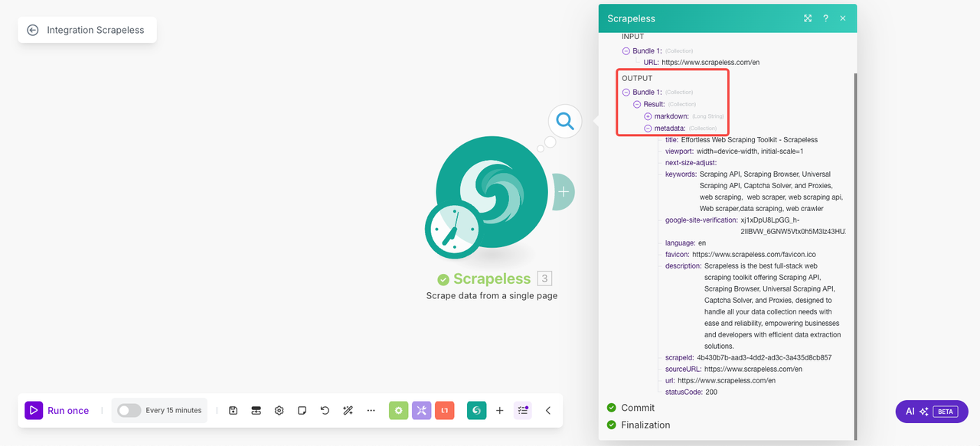Image resolution: width=980 pixels, height=446 pixels.
Task: Click the Integration Scrapeless scenario title
Action: tap(96, 31)
